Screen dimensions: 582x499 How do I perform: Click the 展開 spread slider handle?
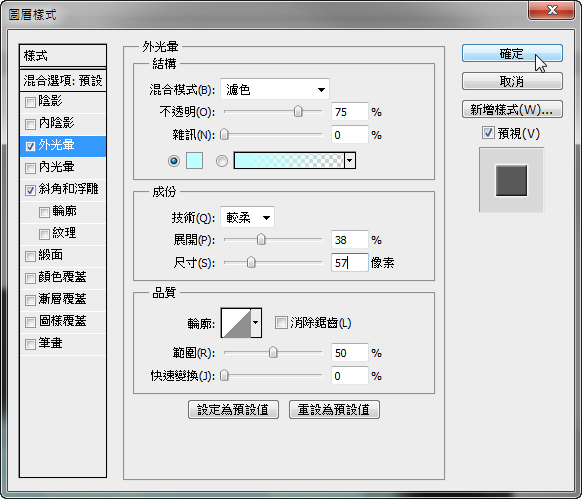[x=261, y=239]
